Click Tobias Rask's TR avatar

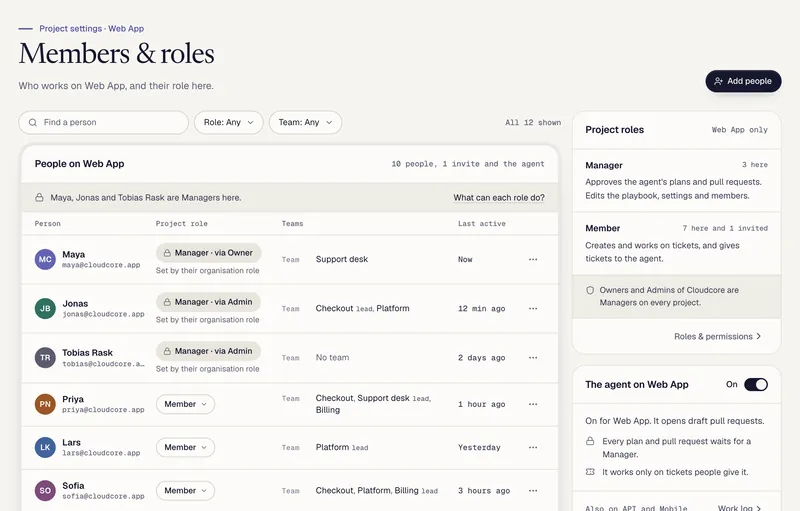click(x=45, y=357)
